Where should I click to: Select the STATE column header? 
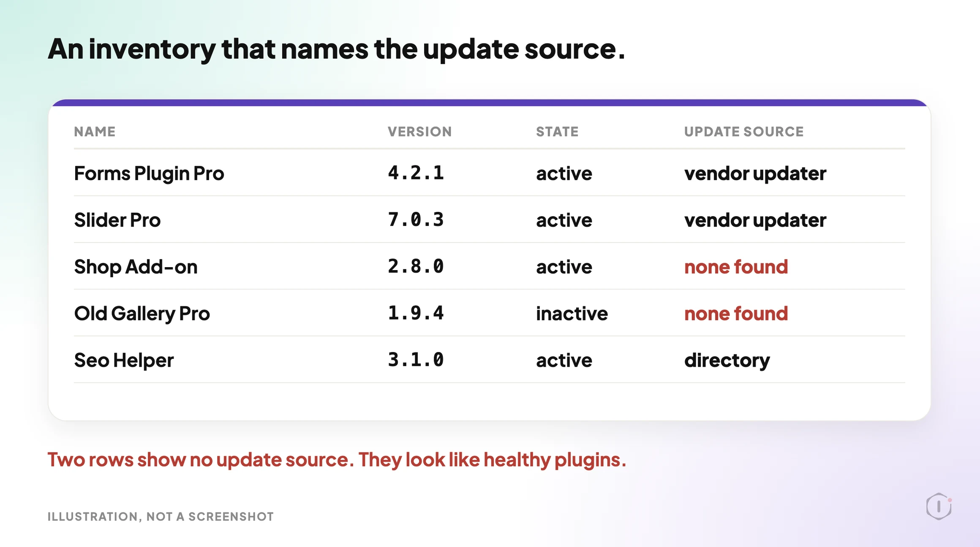557,132
